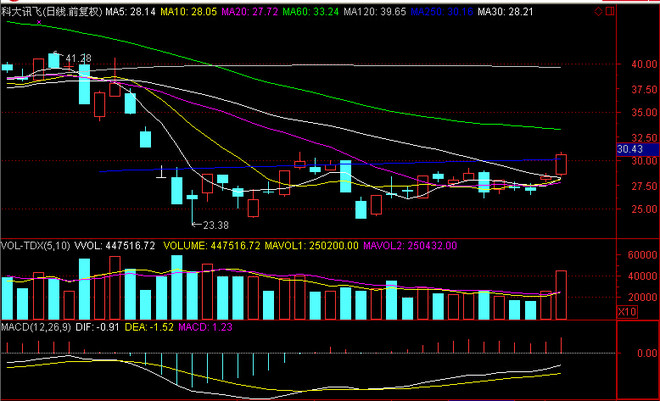Click the small magenta x marker near the title

(x=39, y=22)
